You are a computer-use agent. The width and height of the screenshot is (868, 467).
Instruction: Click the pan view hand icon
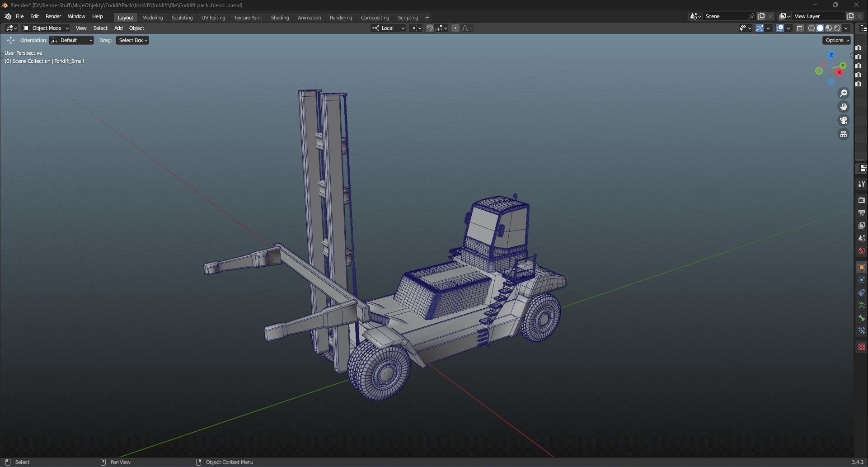[x=844, y=107]
